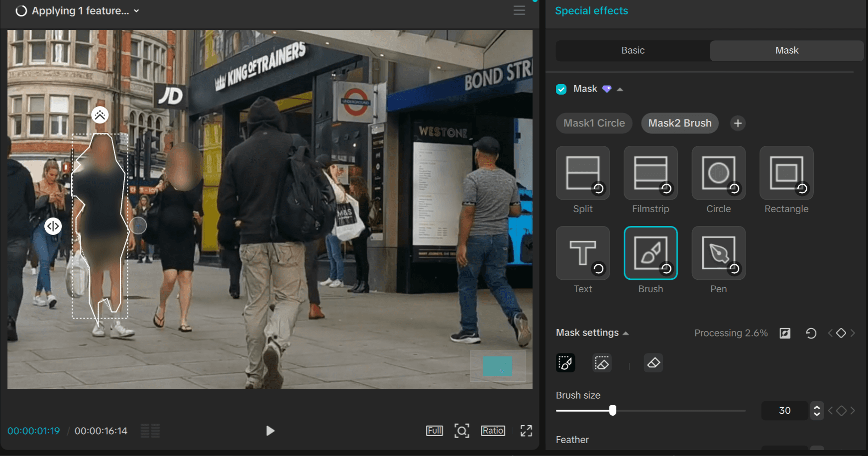
Task: Click the mask horizontal resize handle
Action: pyautogui.click(x=53, y=226)
